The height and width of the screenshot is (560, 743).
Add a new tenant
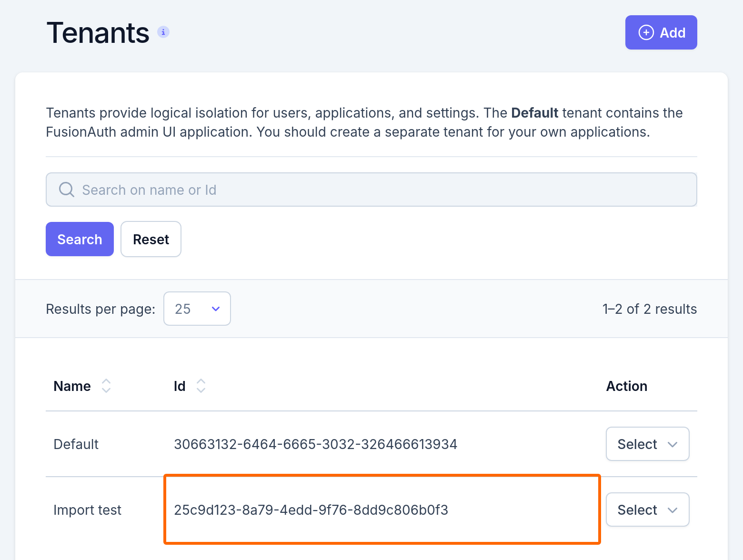pyautogui.click(x=661, y=32)
